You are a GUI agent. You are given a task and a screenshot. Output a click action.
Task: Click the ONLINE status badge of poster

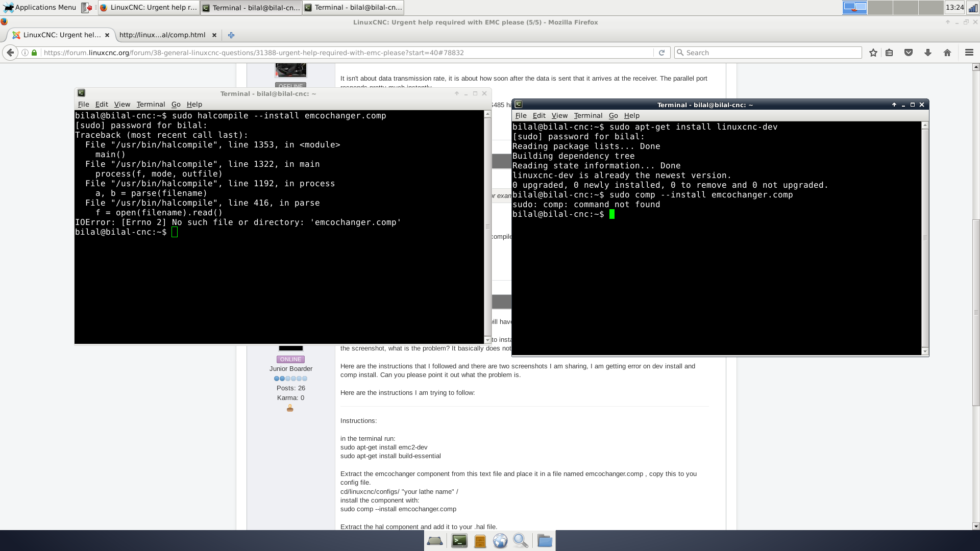point(290,359)
